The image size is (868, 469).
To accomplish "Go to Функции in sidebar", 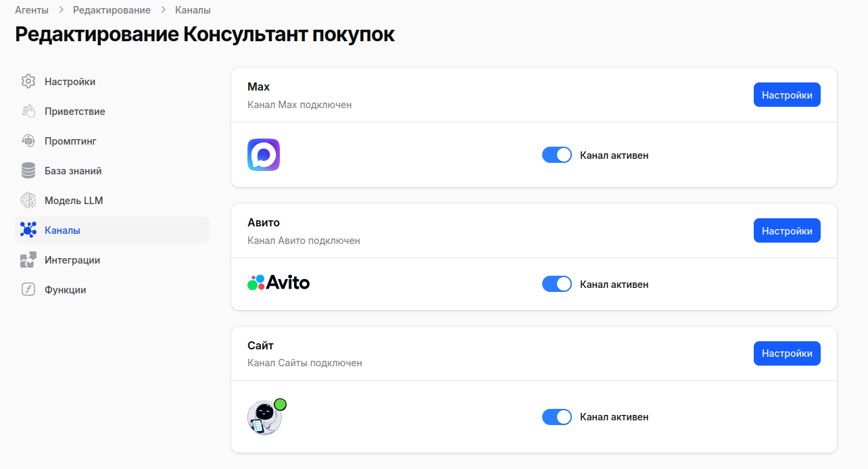I will (112, 290).
